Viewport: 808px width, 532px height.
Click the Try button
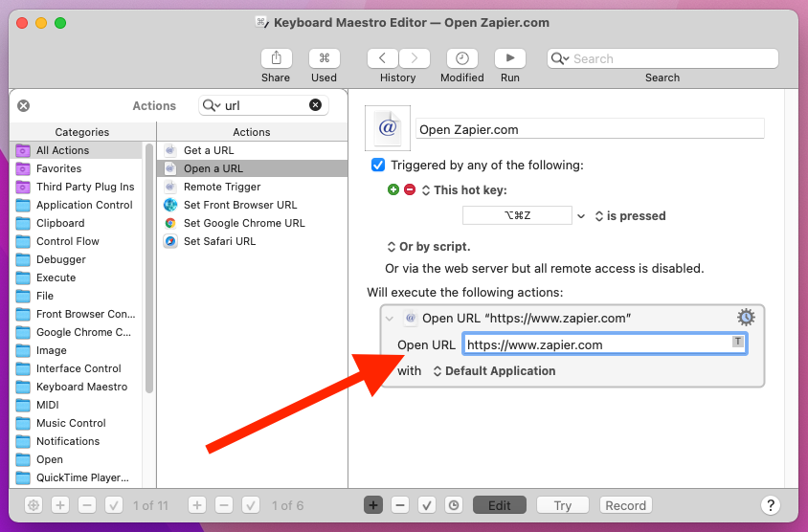click(563, 505)
